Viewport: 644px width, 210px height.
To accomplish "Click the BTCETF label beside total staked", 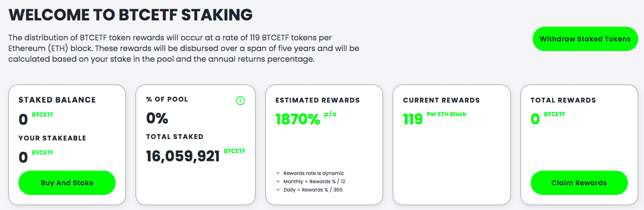I will pos(235,151).
